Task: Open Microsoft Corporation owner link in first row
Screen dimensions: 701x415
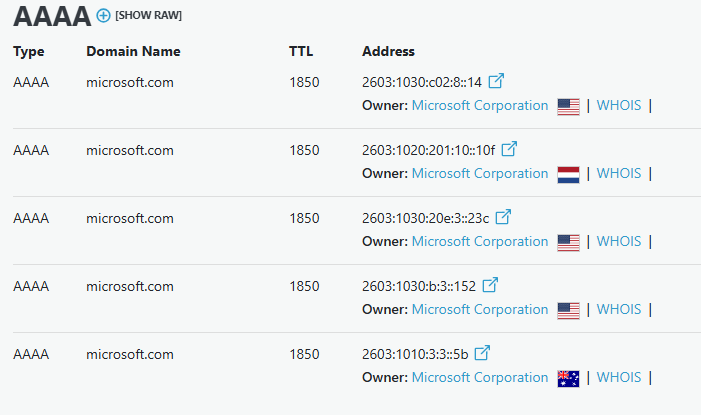Action: click(480, 106)
